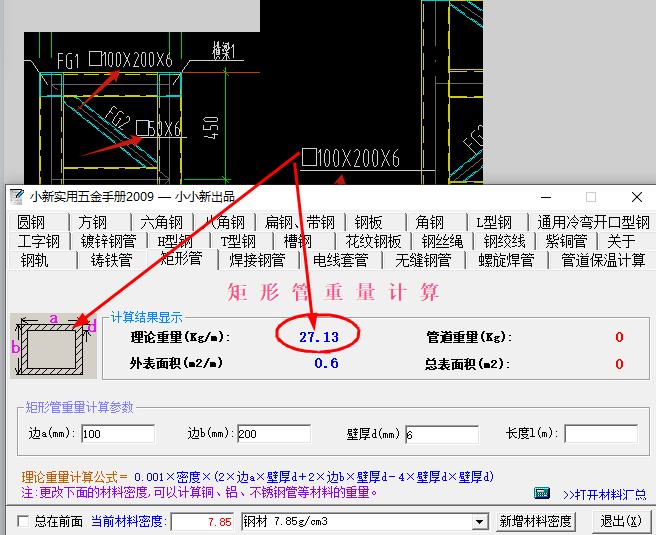Click the 矩形管重量计算 heading
656x535 pixels.
click(333, 292)
